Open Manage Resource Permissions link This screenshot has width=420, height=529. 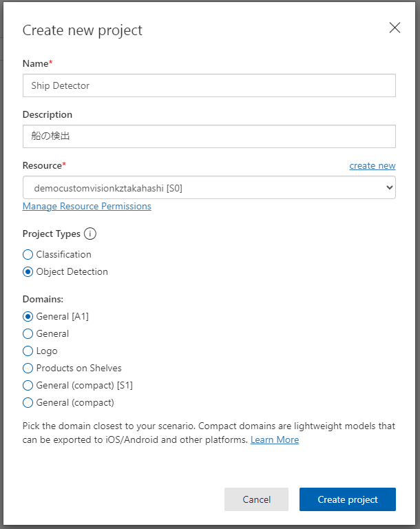click(87, 206)
